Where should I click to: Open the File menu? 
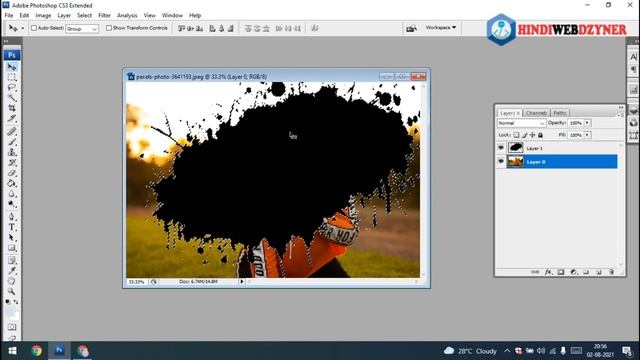9,16
